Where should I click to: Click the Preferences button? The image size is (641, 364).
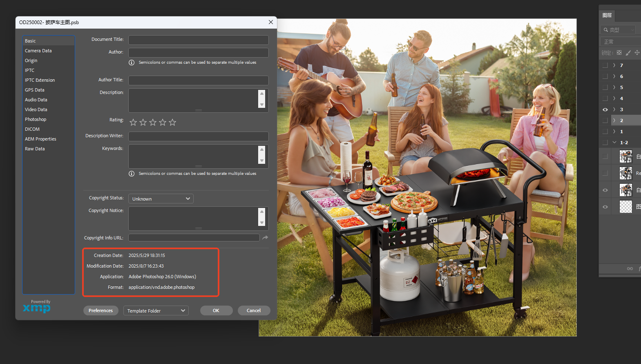point(101,310)
